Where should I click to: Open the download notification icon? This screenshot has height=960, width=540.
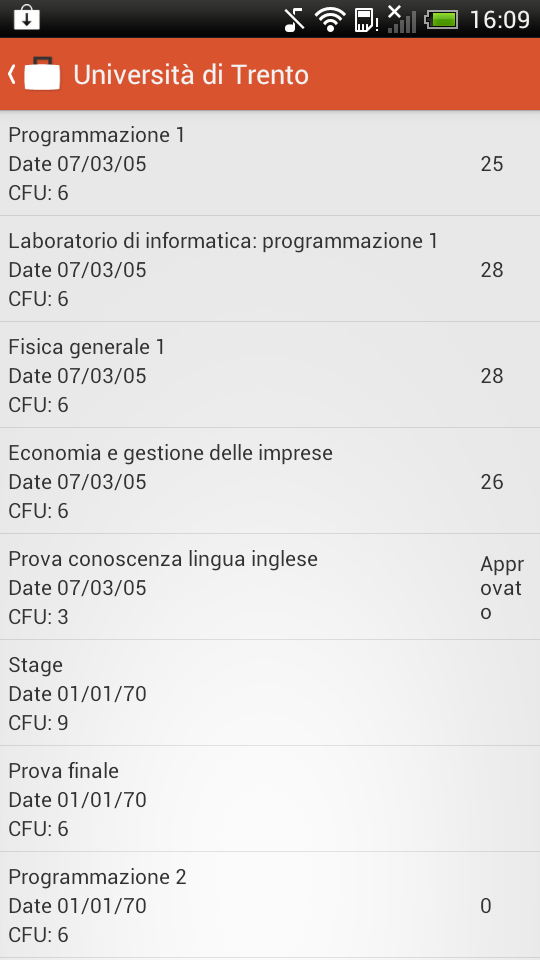pyautogui.click(x=26, y=18)
